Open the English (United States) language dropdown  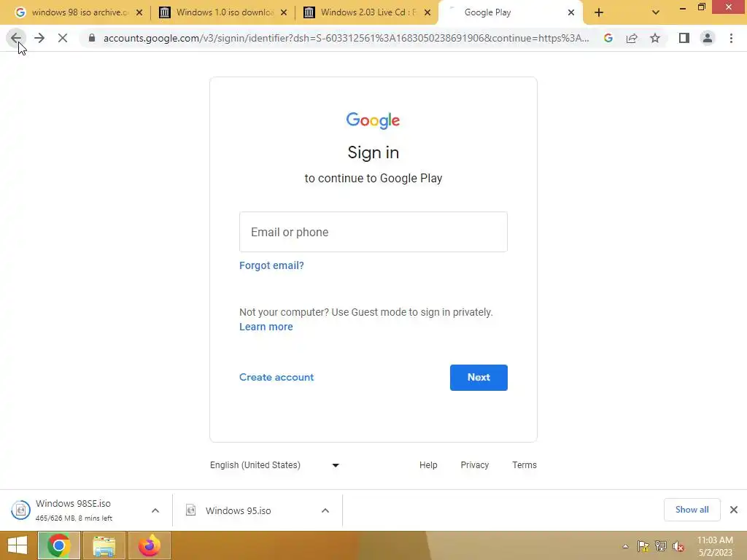coord(274,465)
